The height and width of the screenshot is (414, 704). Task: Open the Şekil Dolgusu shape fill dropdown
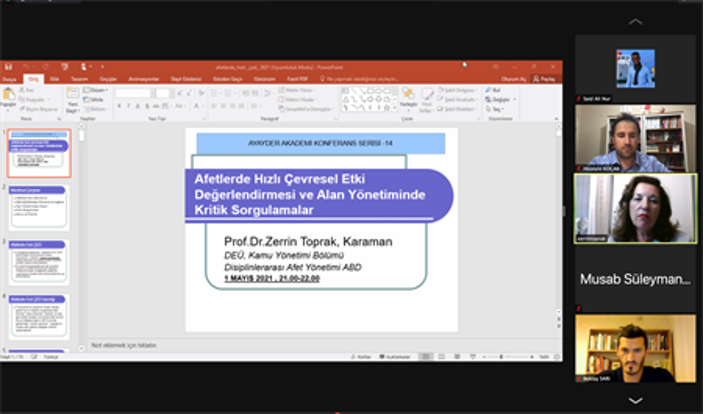pos(457,90)
